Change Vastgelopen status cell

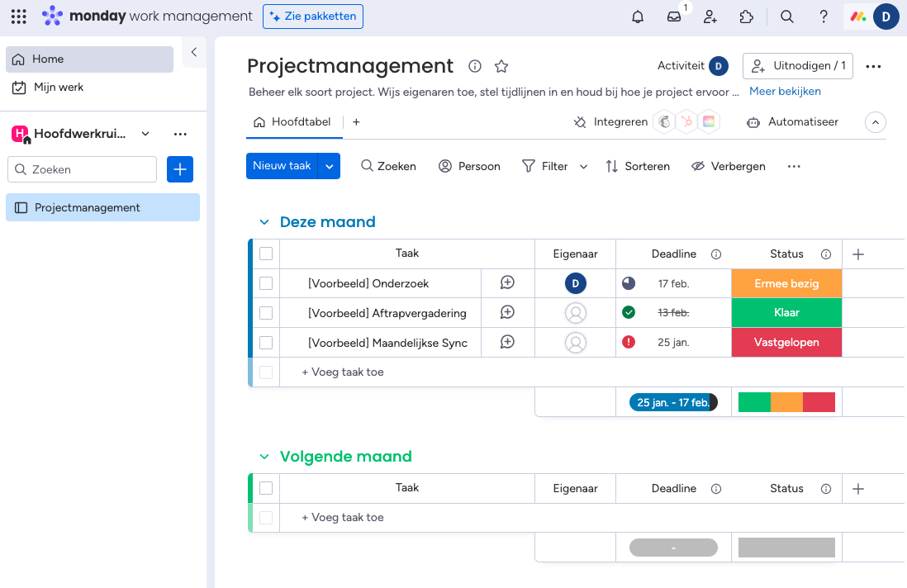click(x=786, y=342)
